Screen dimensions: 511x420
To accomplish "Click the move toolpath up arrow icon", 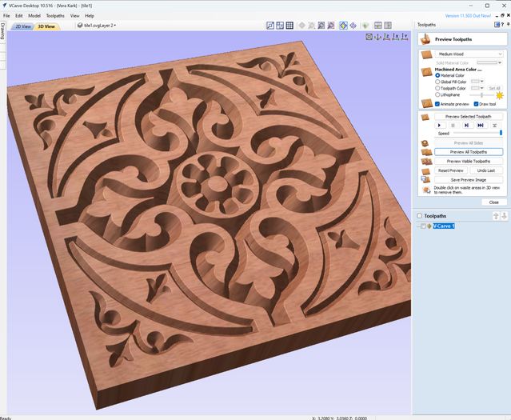I will (495, 216).
